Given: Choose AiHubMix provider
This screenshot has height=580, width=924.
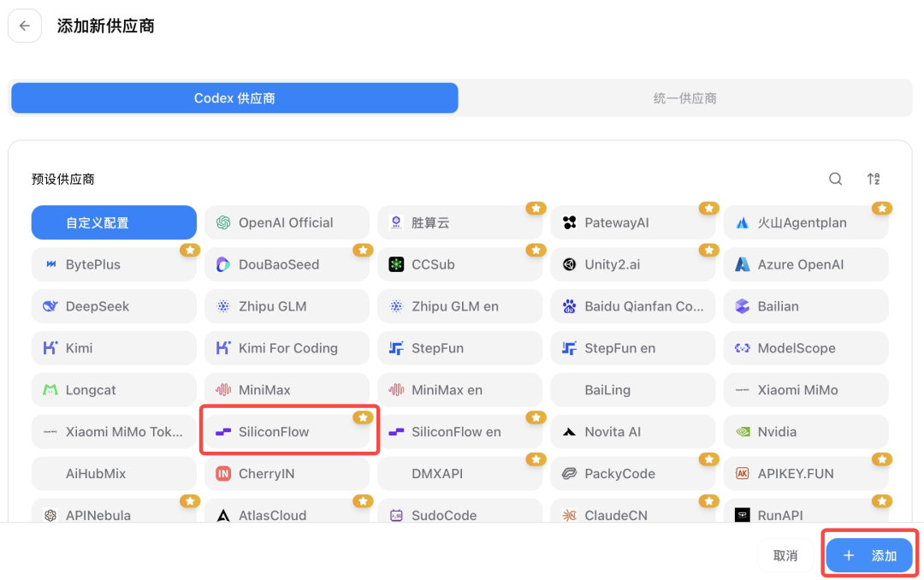Looking at the screenshot, I should [x=114, y=474].
